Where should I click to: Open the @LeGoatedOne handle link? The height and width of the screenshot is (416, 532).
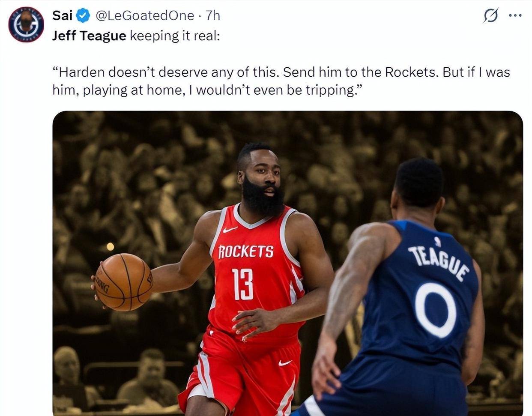tap(144, 15)
